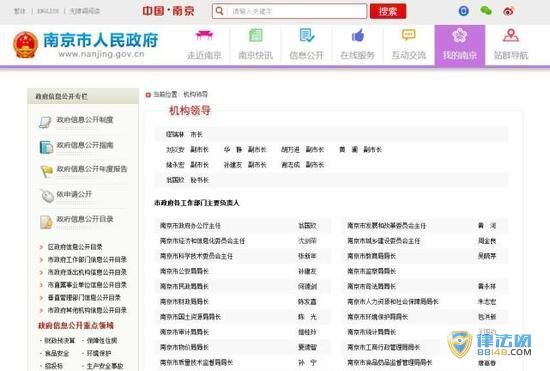Click the national emblem logo
The image size is (550, 371).
26,45
